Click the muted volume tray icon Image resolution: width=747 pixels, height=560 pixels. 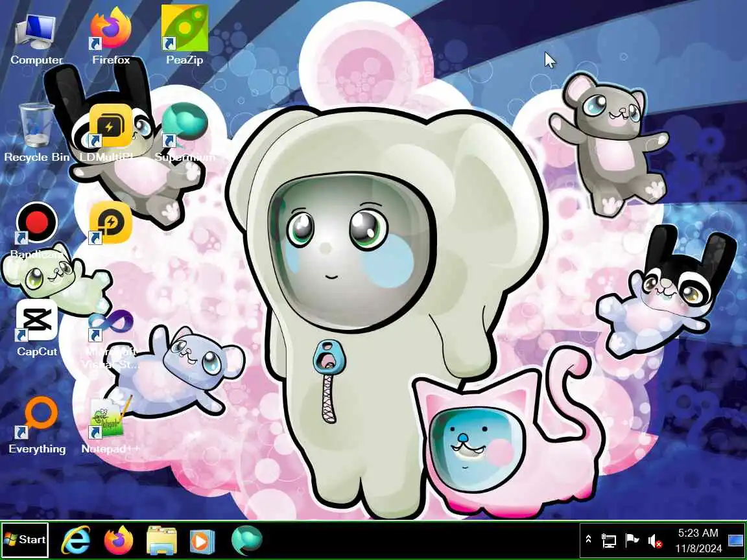[655, 541]
